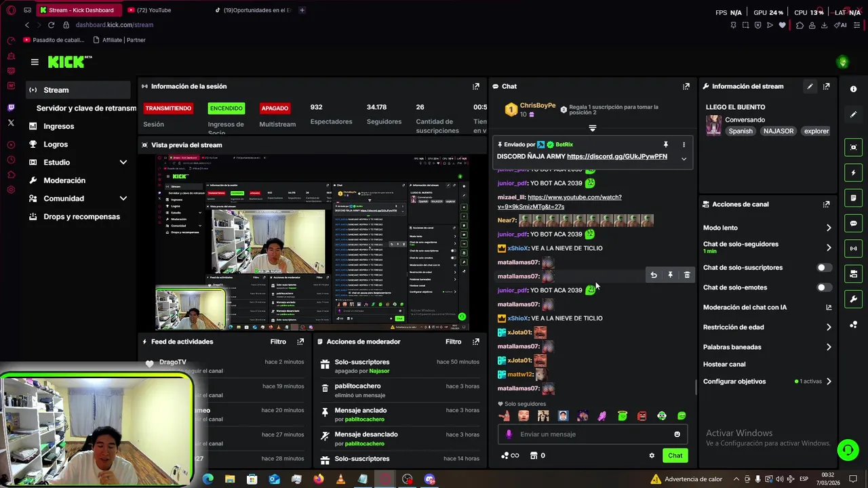
Task: Click the stream preview thumbnail
Action: pos(311,243)
